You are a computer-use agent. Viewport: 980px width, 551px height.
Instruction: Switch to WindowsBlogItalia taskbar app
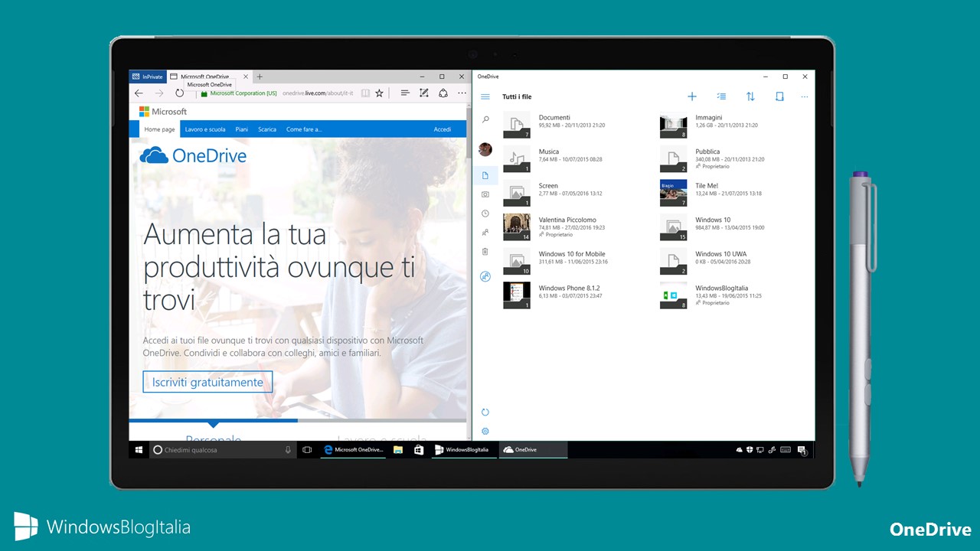[463, 450]
